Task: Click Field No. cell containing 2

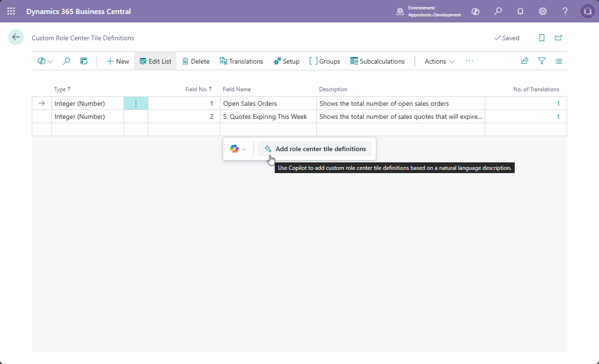Action: 184,116
